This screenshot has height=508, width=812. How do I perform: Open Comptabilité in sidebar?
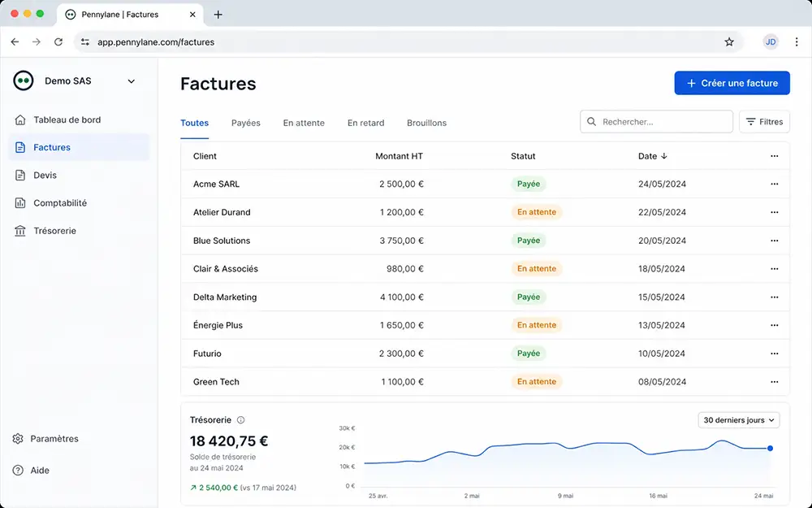click(x=79, y=203)
